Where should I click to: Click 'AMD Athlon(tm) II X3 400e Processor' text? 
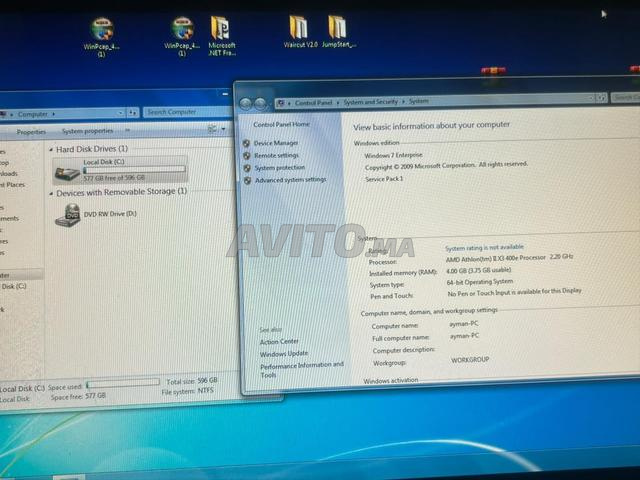tap(496, 258)
